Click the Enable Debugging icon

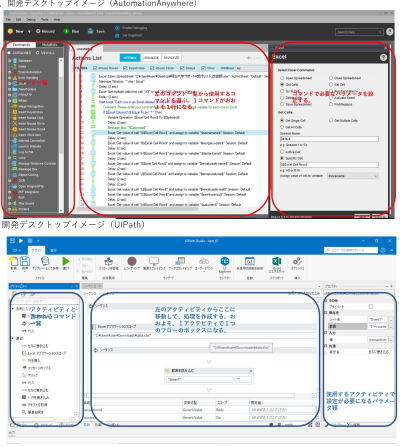117,28
